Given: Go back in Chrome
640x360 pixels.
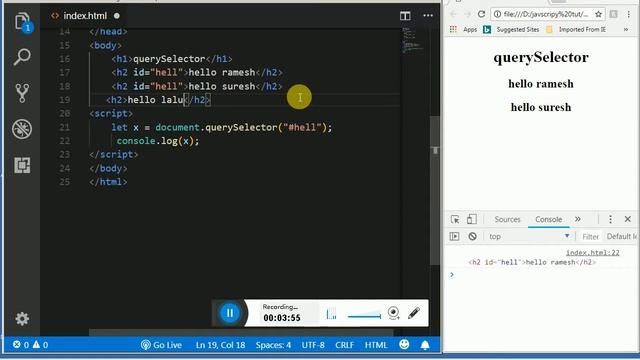Looking at the screenshot, I should [x=453, y=14].
